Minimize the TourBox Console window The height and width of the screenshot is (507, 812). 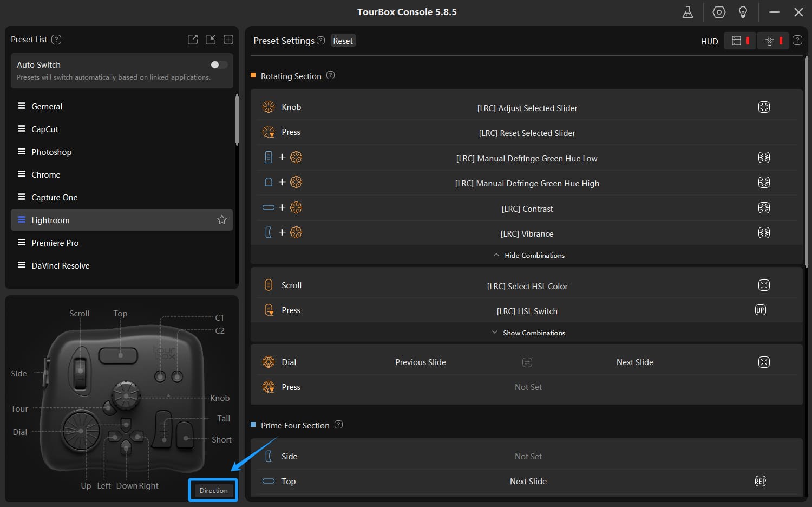click(774, 12)
